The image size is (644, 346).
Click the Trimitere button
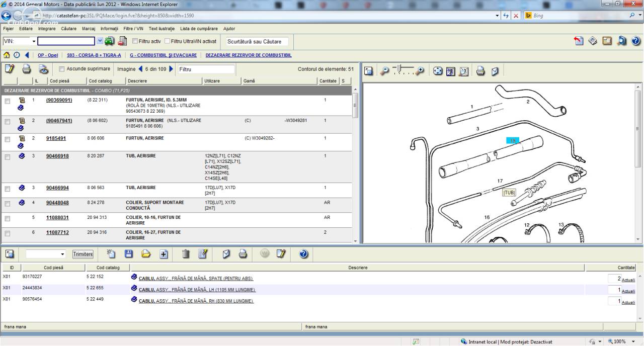[x=83, y=254]
